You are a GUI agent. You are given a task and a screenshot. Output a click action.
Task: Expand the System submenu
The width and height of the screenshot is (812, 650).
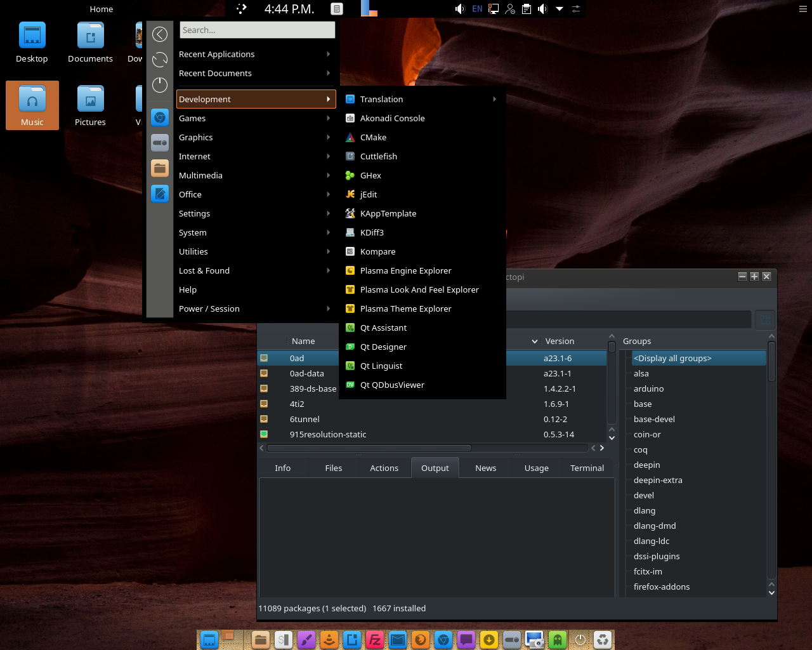coord(256,232)
